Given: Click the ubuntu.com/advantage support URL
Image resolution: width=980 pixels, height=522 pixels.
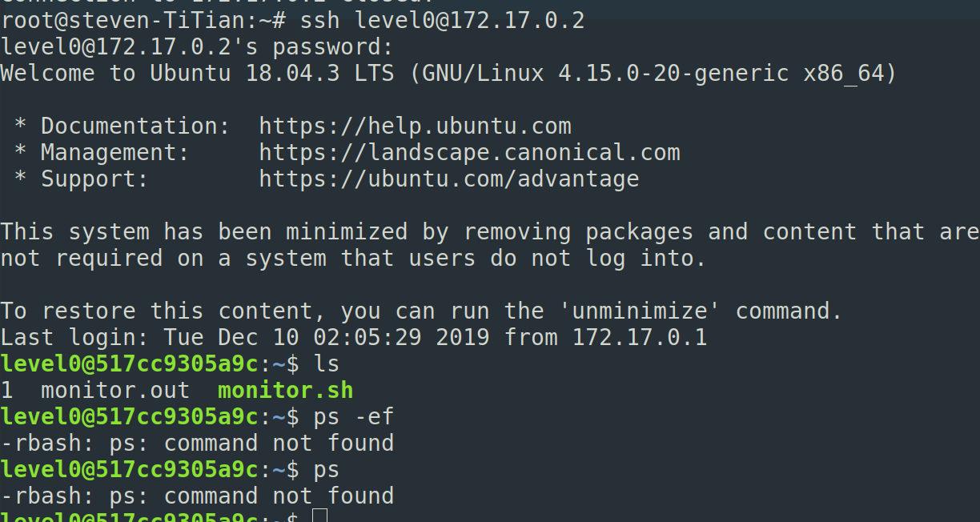Looking at the screenshot, I should point(448,179).
